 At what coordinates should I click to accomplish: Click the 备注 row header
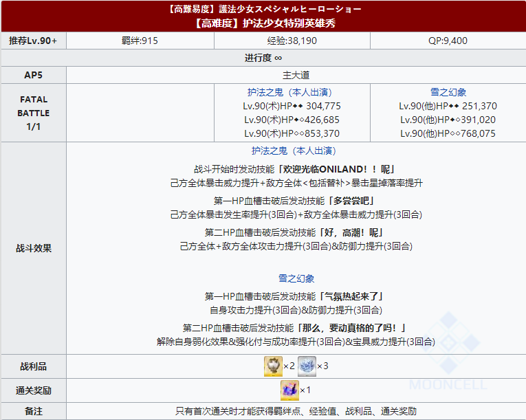tap(33, 411)
